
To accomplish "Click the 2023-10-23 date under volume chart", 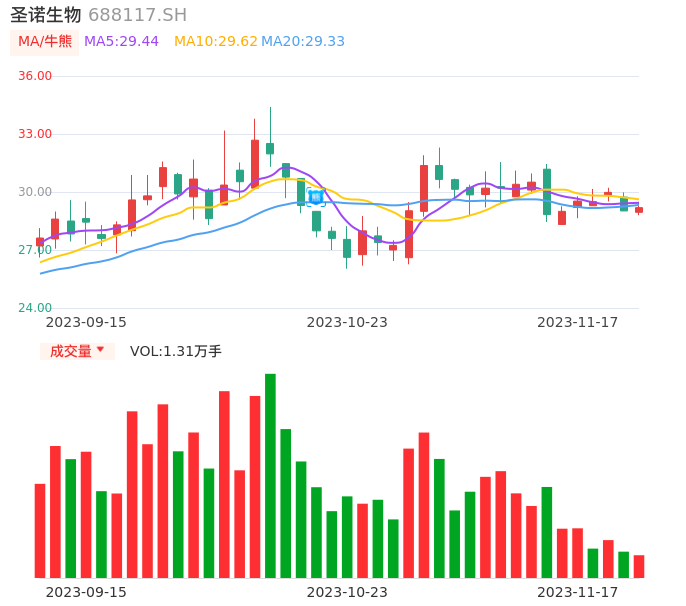I will coord(347,592).
